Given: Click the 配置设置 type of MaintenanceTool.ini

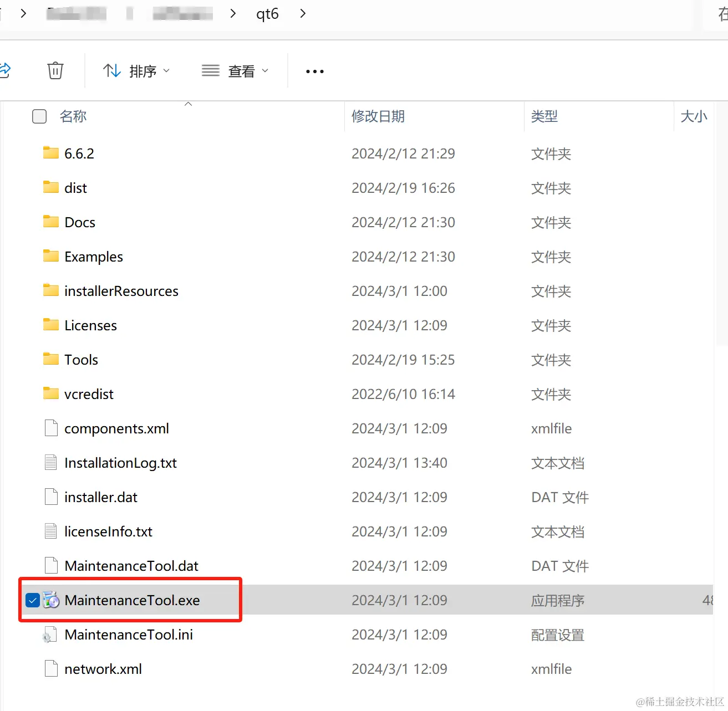Looking at the screenshot, I should [558, 635].
